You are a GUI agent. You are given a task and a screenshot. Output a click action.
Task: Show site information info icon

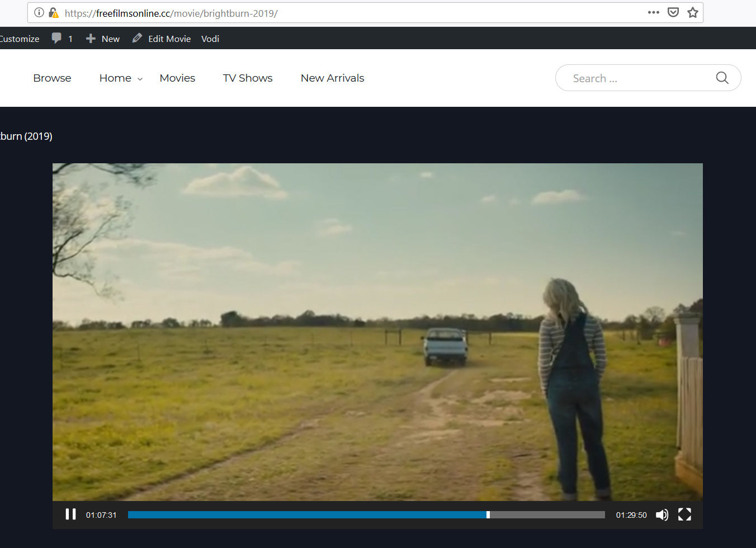coord(39,12)
